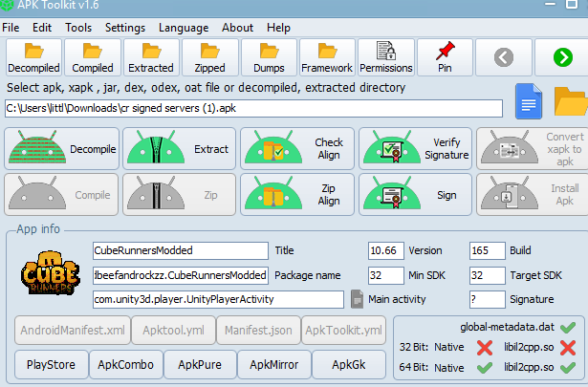Run Check Align on the apk

click(297, 149)
